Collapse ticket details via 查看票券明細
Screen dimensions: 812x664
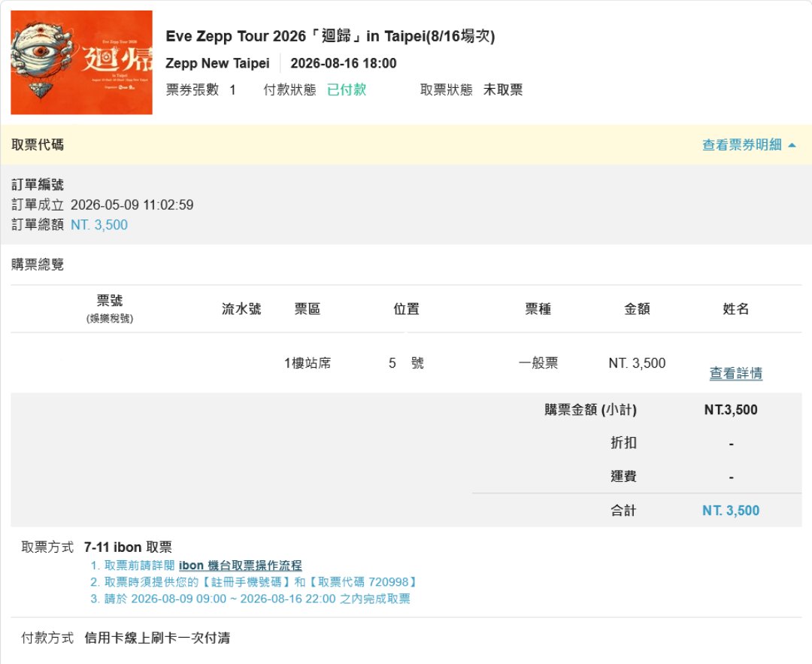[x=741, y=145]
